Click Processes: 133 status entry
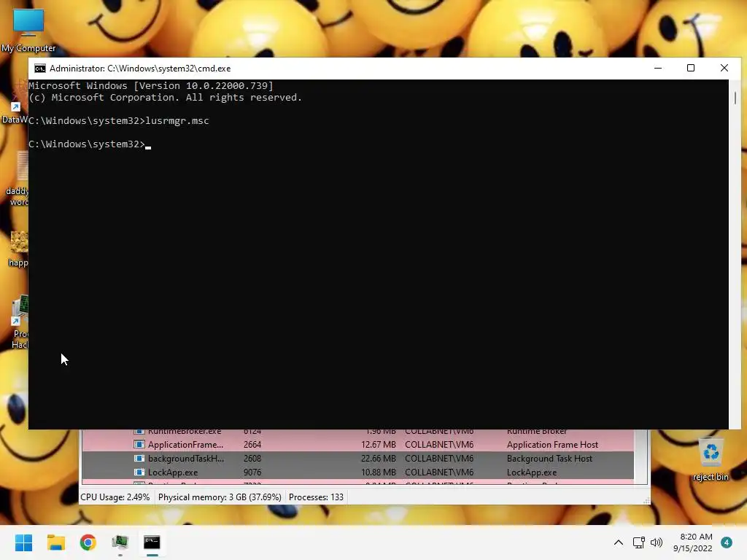The image size is (747, 560). coord(316,497)
